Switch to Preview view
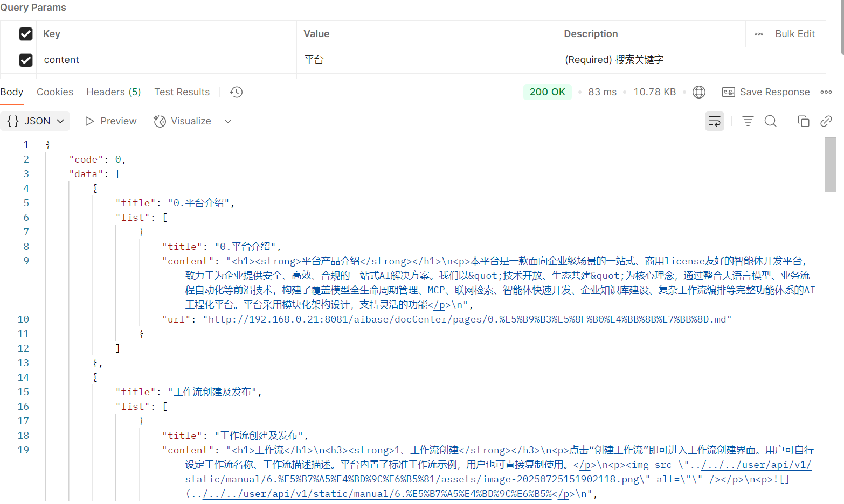The width and height of the screenshot is (844, 504). click(x=111, y=121)
